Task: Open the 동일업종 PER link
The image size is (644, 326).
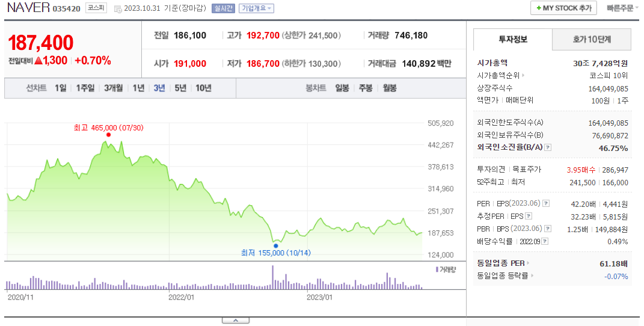Action: 503,263
